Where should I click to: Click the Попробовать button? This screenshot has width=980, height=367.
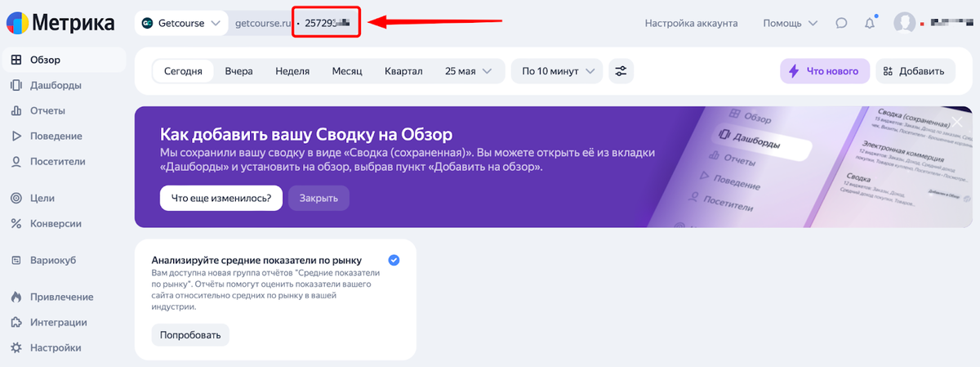click(190, 335)
